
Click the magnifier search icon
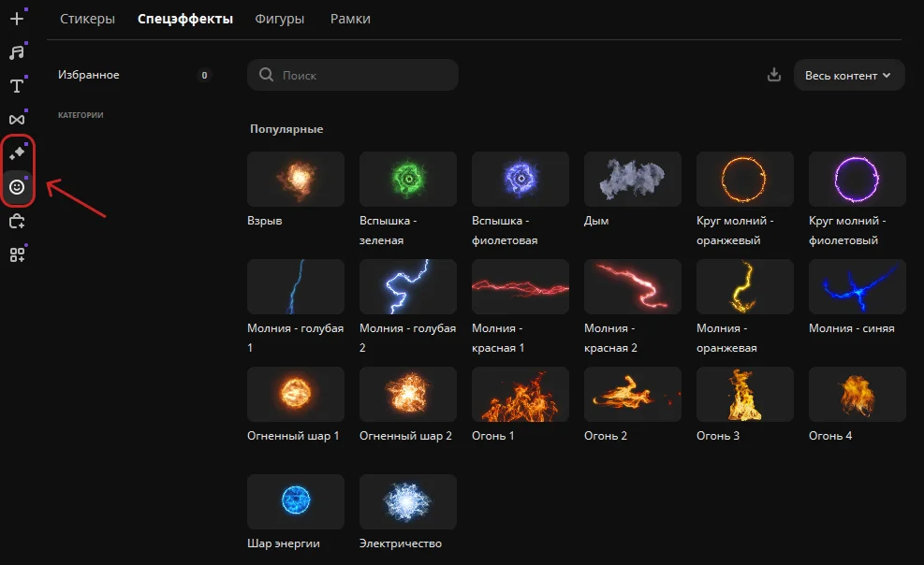tap(267, 75)
